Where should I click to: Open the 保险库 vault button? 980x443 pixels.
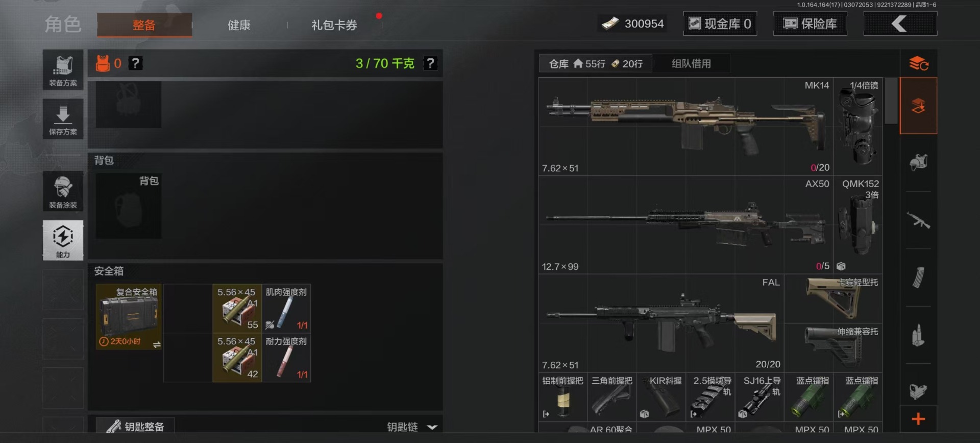[810, 24]
